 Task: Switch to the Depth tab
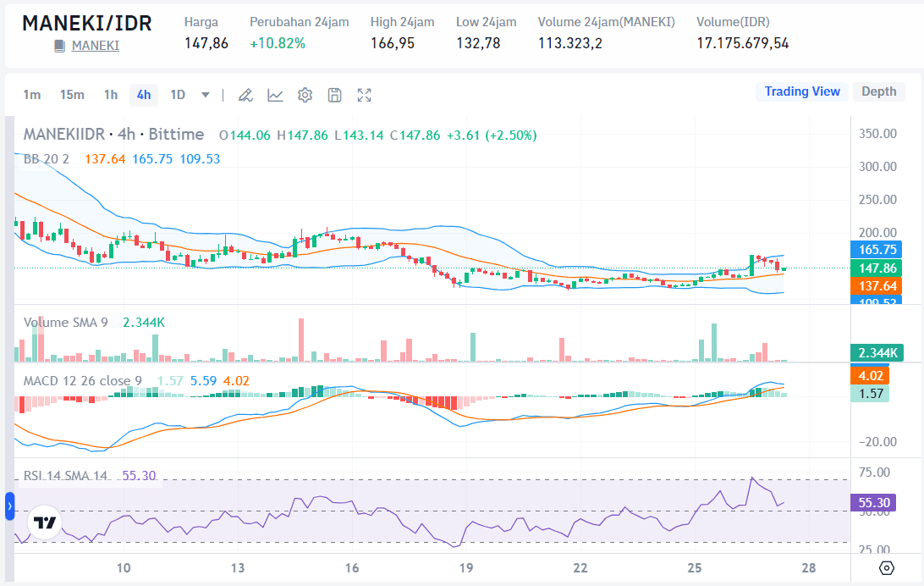tap(878, 91)
